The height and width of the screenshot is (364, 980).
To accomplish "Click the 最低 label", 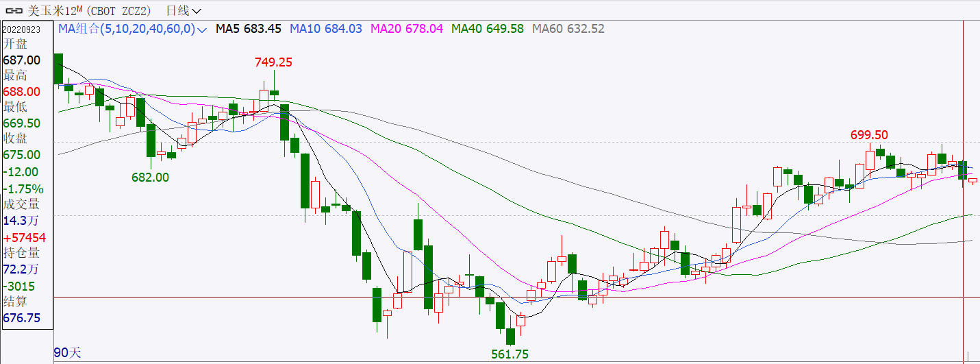I will coord(14,107).
